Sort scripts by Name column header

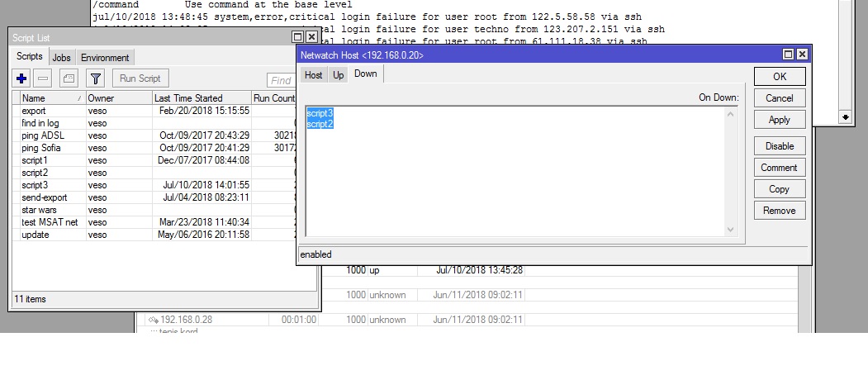point(53,98)
